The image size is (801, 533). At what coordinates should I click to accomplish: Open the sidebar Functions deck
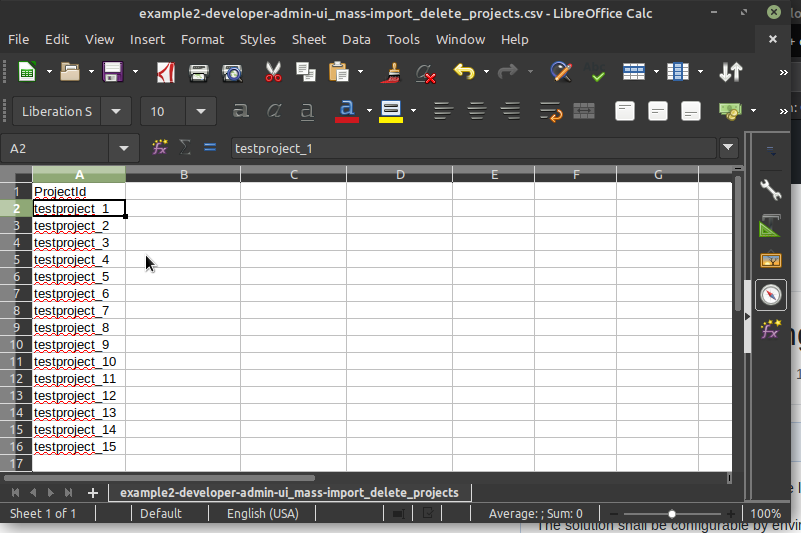point(770,329)
